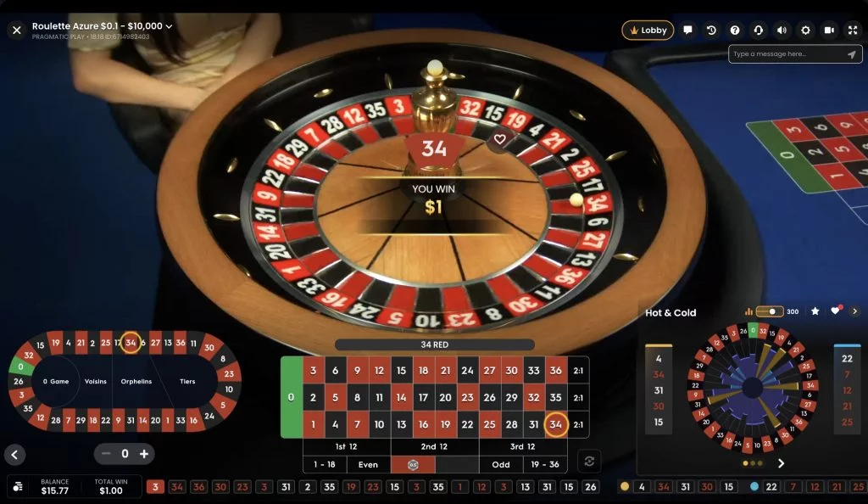Return to the Lobby
This screenshot has width=868, height=504.
(x=648, y=30)
